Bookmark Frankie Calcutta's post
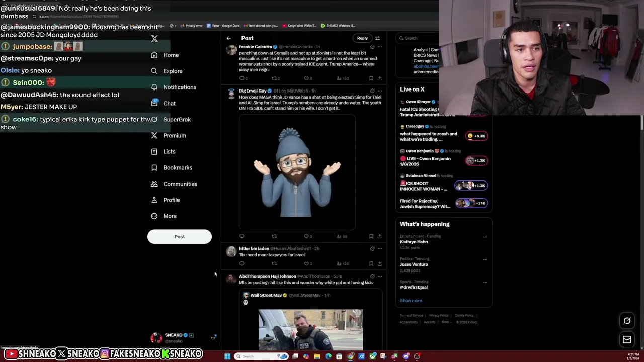 (x=371, y=78)
